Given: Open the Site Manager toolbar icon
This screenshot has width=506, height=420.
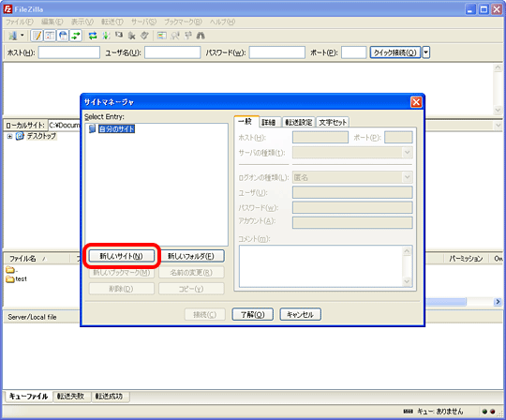Looking at the screenshot, I should tap(13, 36).
